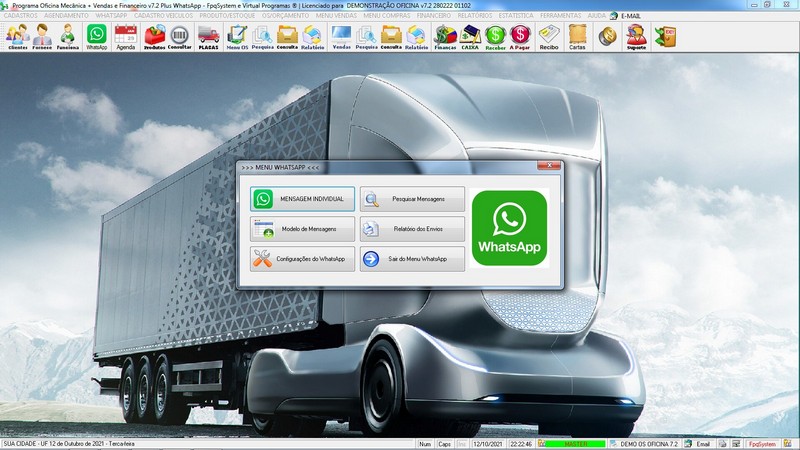Viewport: 800px width, 450px height.
Task: Click the SUA CIDADE date text in status bar
Action: pos(69,444)
